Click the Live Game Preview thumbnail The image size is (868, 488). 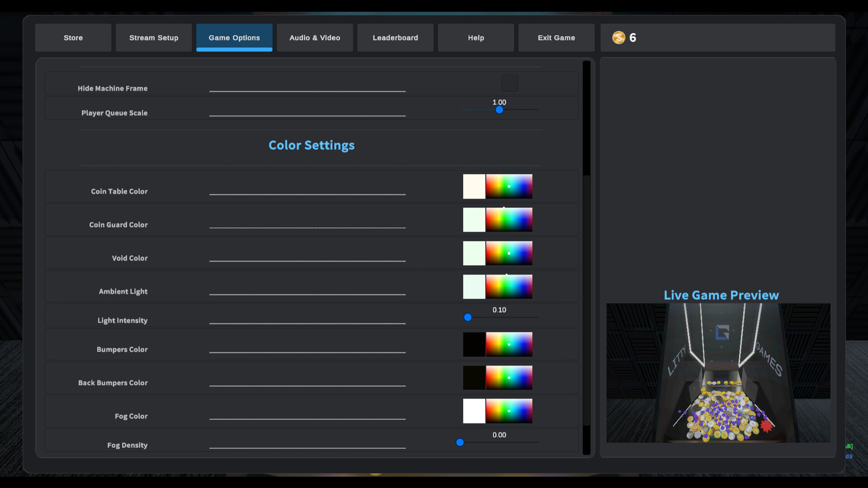click(x=718, y=373)
